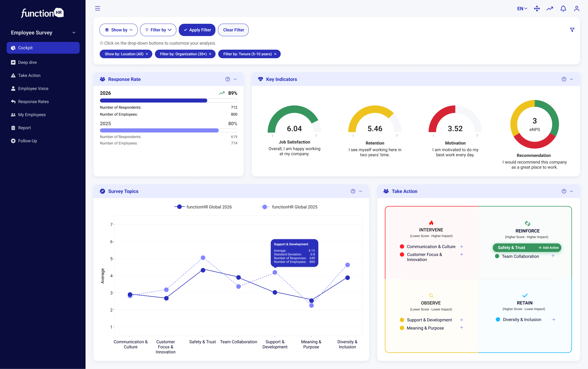
Task: Go to Cockpit in sidebar
Action: click(43, 48)
